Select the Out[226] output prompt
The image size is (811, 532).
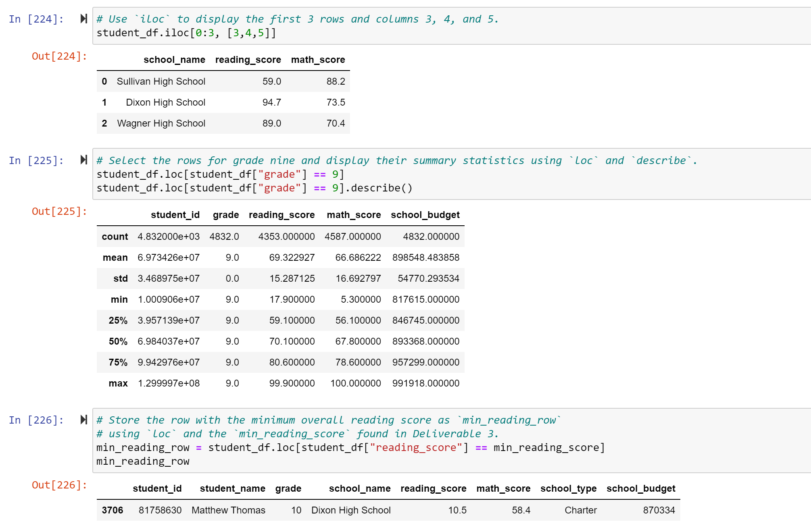click(x=59, y=485)
